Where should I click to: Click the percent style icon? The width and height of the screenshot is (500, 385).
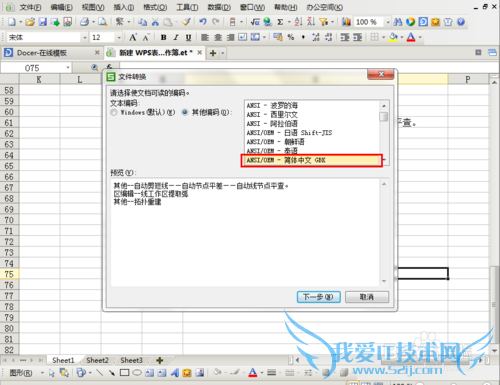[x=291, y=37]
